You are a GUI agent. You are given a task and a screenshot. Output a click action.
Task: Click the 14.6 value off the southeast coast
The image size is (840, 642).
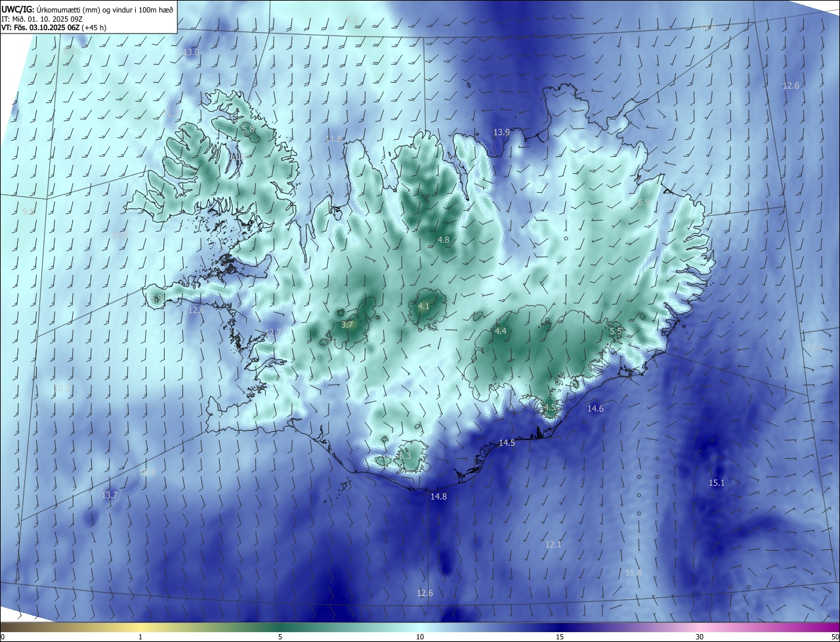(x=595, y=409)
